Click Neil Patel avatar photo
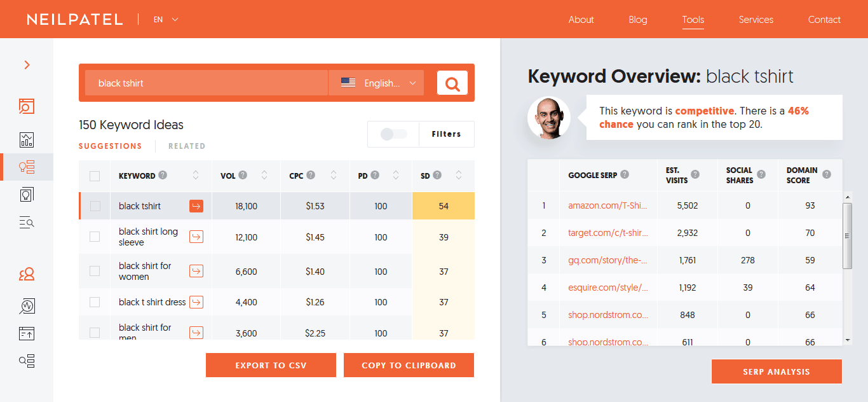Image resolution: width=868 pixels, height=402 pixels. 549,118
